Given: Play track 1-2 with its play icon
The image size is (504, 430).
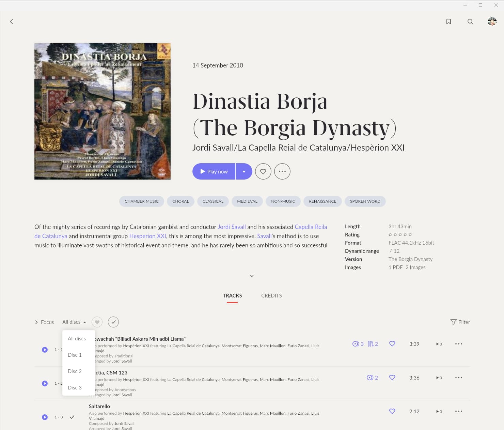Looking at the screenshot, I should click(x=45, y=383).
